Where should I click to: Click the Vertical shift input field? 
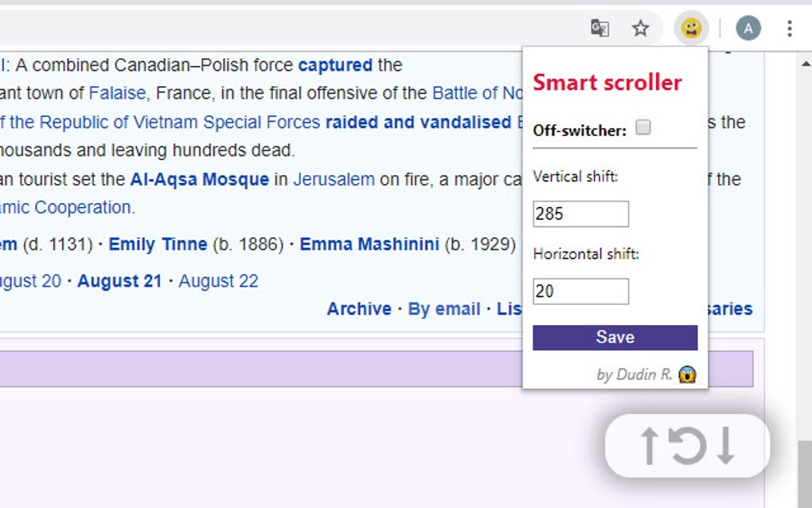click(580, 213)
